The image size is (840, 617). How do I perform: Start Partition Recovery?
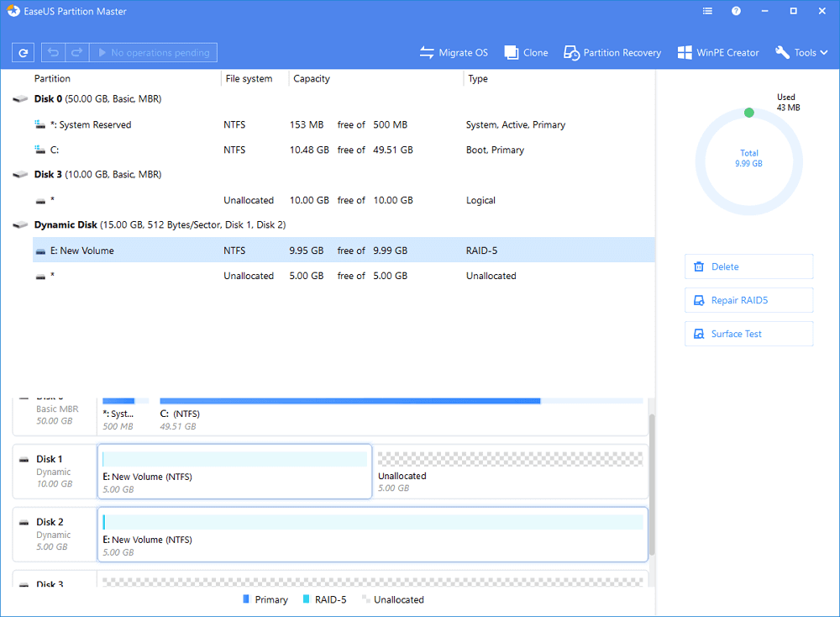(612, 53)
